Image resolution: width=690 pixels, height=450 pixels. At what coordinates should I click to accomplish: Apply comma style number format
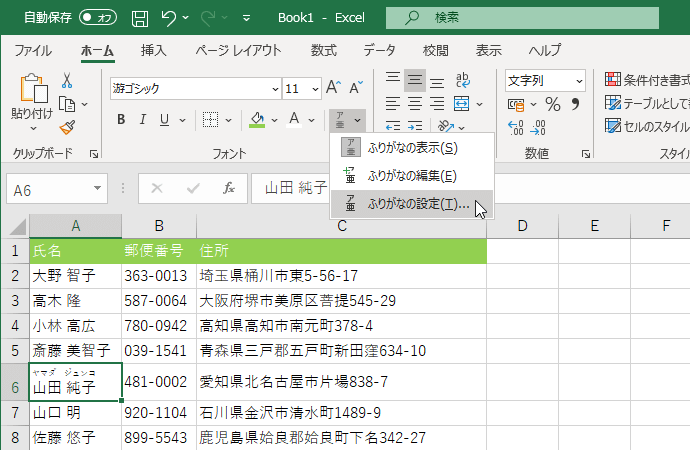point(575,104)
